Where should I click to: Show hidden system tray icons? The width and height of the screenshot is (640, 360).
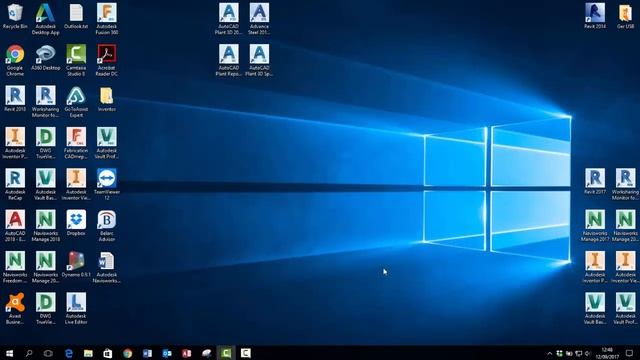pyautogui.click(x=549, y=353)
